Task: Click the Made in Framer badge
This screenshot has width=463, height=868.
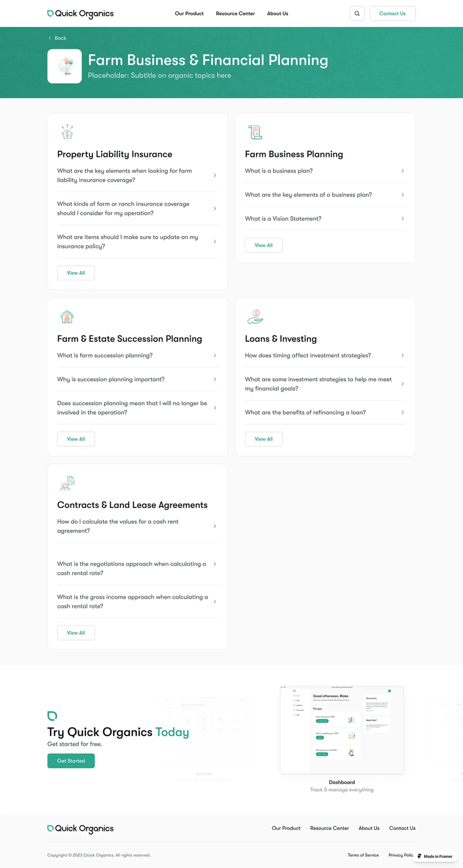Action: pos(435,856)
